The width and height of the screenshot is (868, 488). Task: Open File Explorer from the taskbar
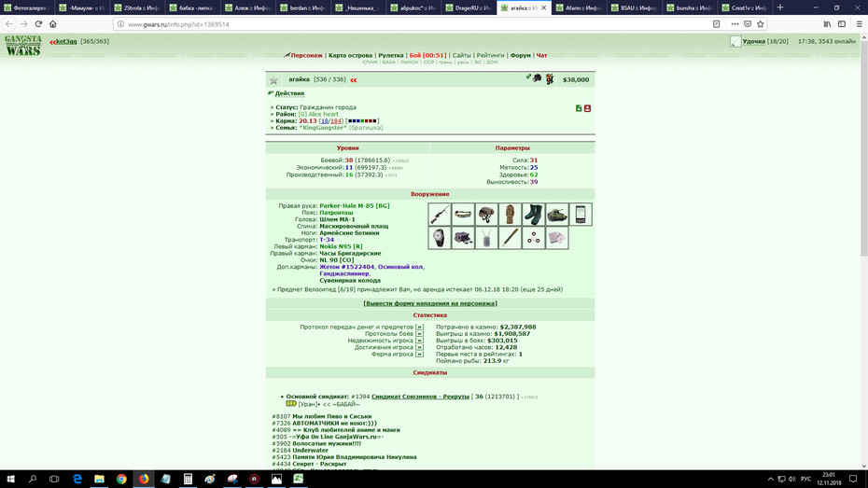tap(99, 480)
